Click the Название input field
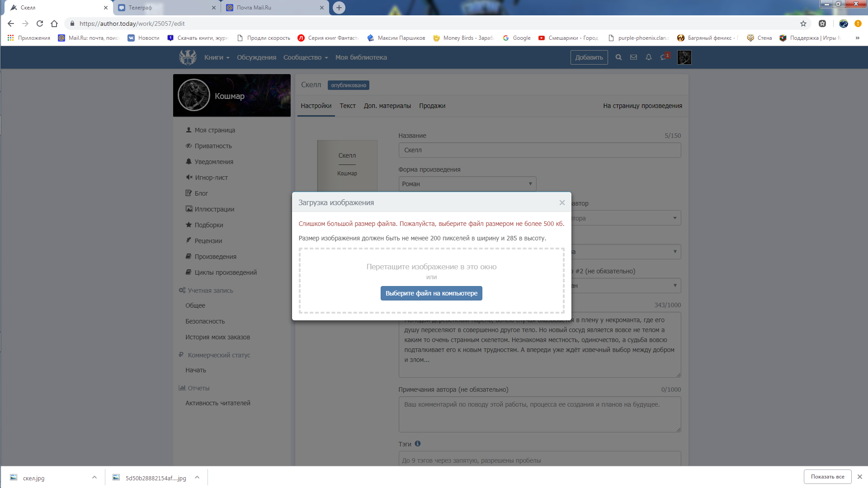This screenshot has width=868, height=488. click(x=539, y=150)
